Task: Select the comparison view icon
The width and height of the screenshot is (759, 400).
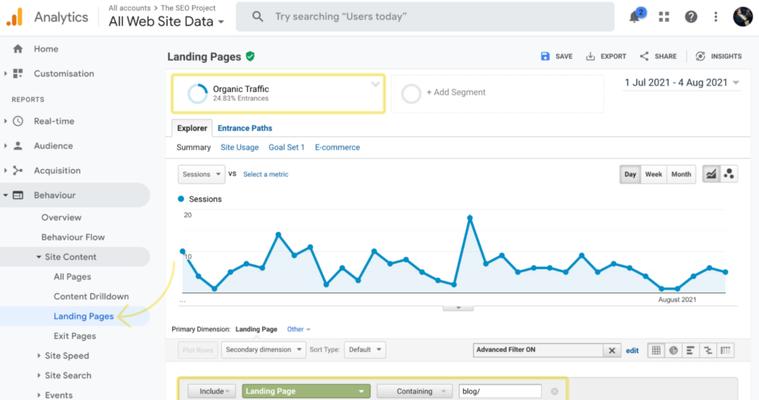Action: coord(708,350)
